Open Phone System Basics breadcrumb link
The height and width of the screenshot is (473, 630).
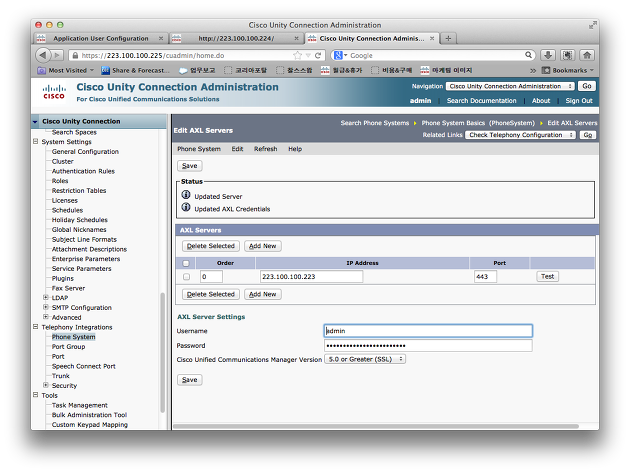click(478, 123)
